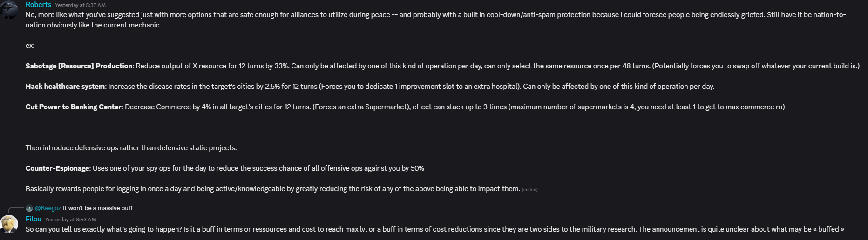Click the @Keegoz mention in the reply

tap(48, 208)
